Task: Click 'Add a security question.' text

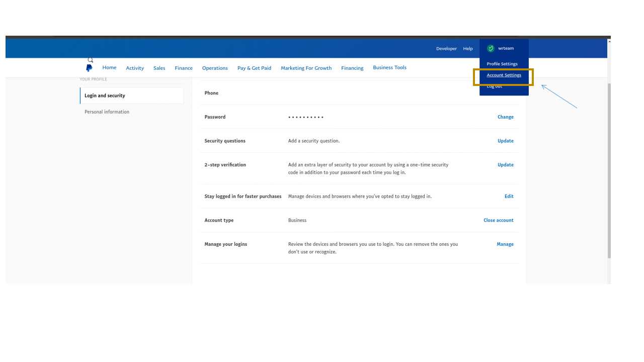Action: (x=314, y=141)
